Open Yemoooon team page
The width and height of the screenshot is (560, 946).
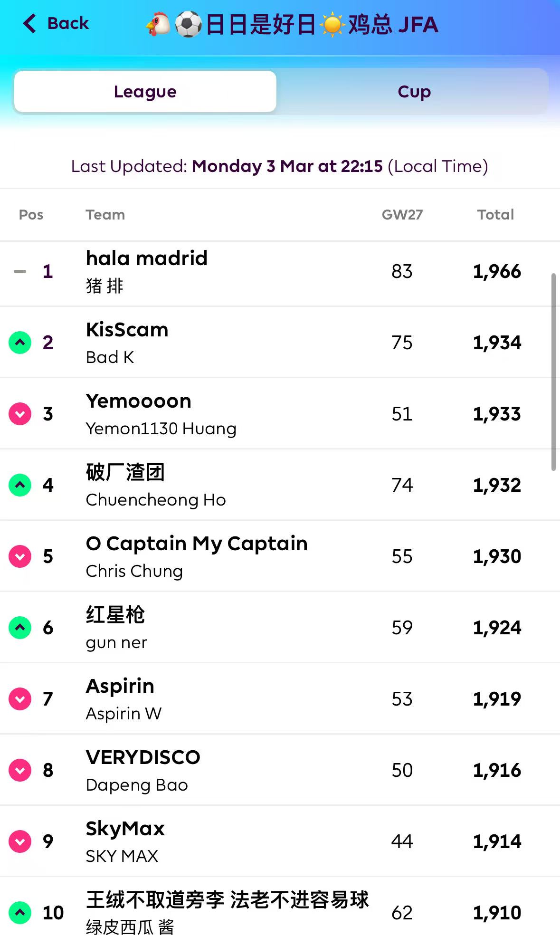[139, 401]
